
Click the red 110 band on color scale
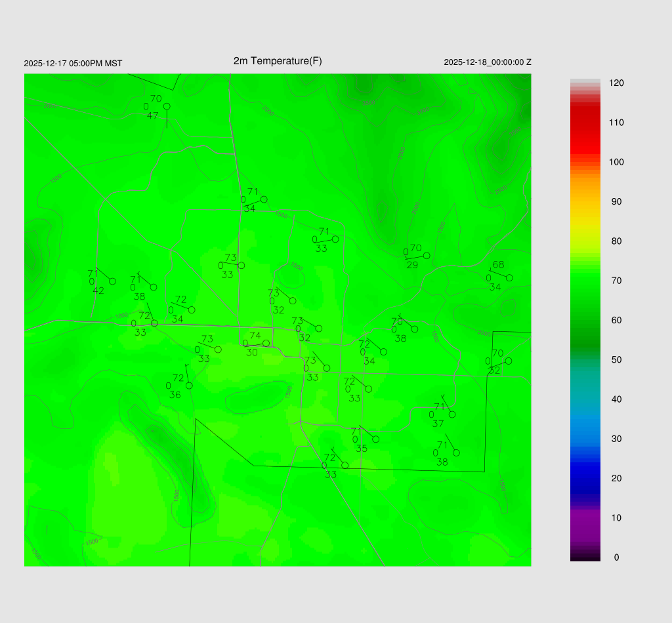coord(585,123)
